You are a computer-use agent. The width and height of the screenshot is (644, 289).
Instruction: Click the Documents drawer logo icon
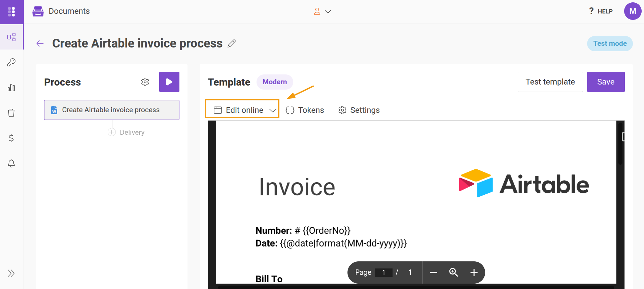(38, 11)
